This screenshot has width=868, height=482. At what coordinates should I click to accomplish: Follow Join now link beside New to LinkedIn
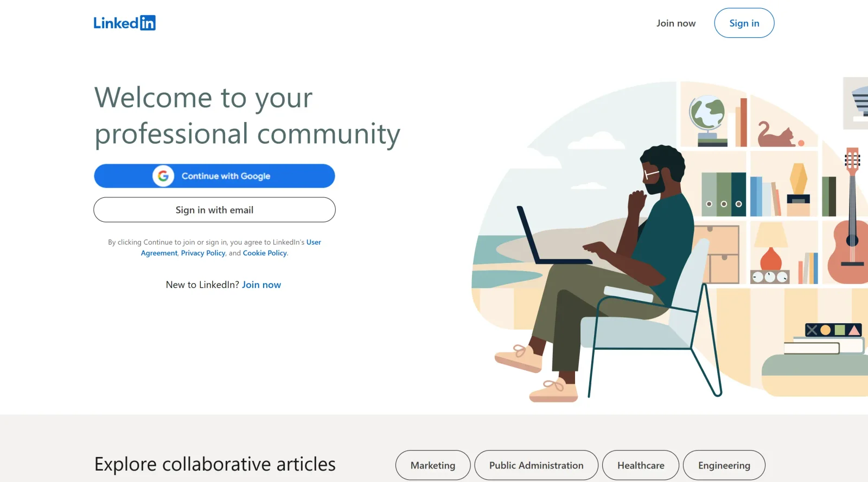(261, 285)
